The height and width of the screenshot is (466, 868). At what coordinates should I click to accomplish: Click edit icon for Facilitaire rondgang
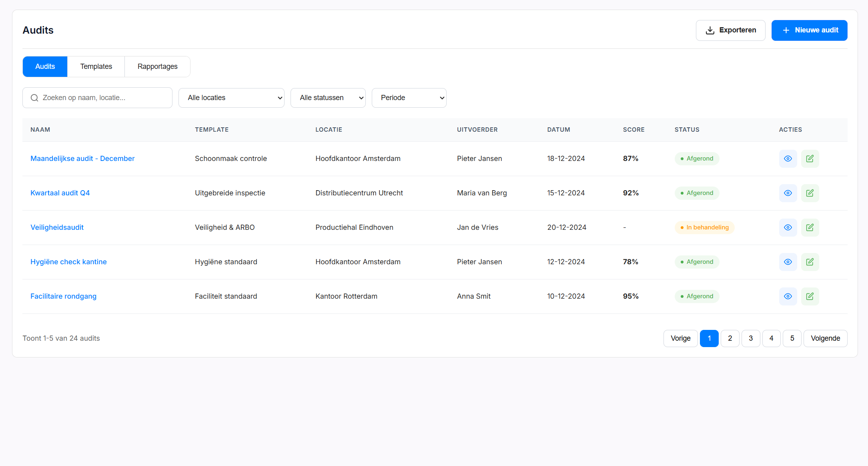coord(810,296)
